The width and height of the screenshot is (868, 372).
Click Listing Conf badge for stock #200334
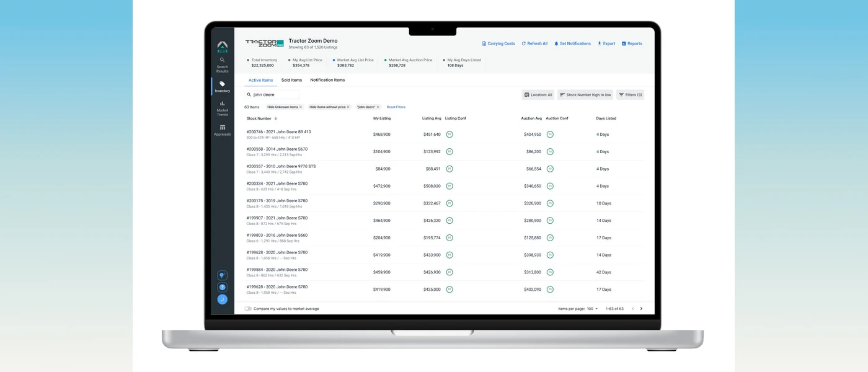[x=449, y=186]
